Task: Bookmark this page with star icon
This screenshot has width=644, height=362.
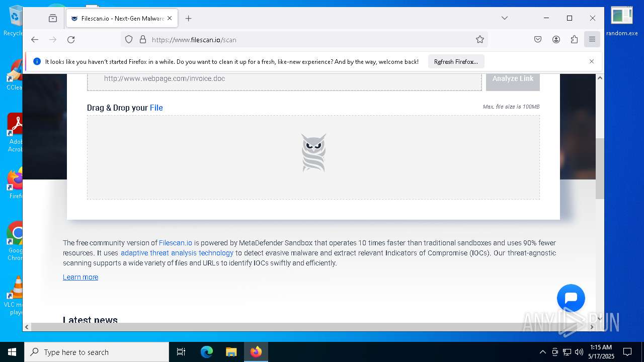Action: click(480, 40)
